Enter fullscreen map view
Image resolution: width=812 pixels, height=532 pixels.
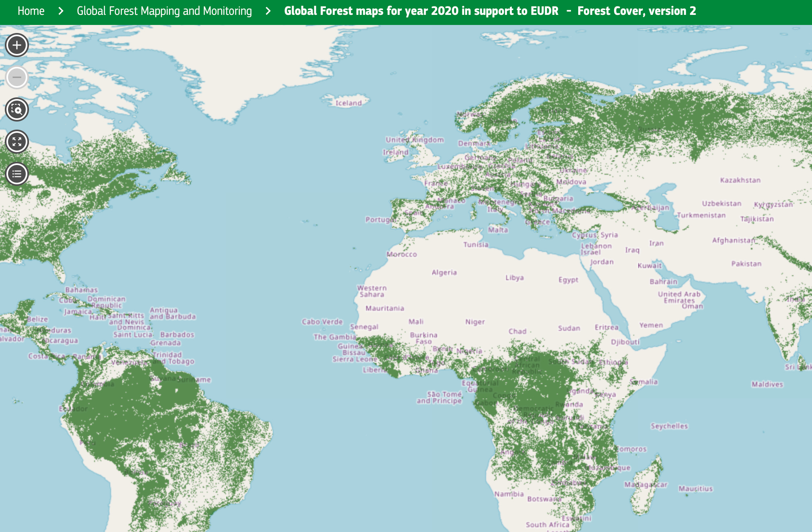(x=16, y=142)
